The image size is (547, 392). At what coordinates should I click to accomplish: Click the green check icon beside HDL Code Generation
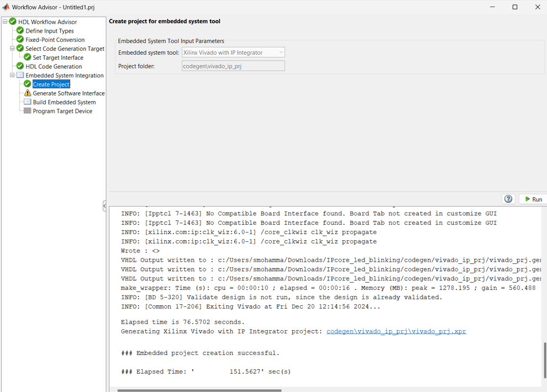[x=20, y=66]
